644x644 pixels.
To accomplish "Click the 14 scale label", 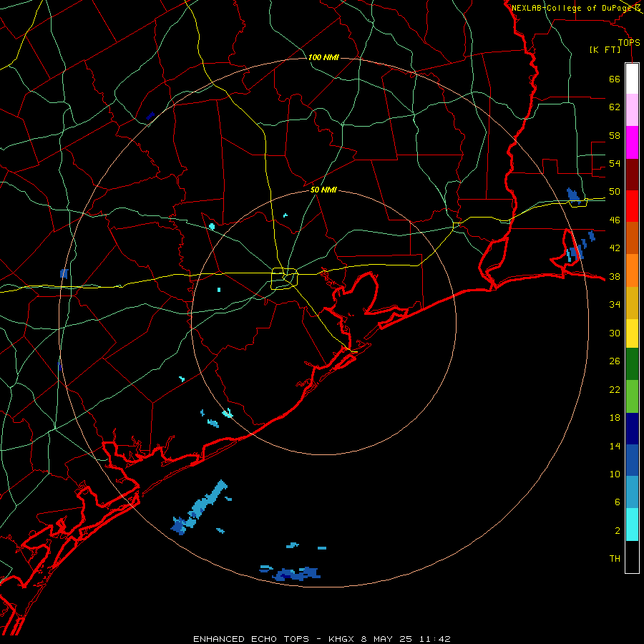I will (615, 446).
